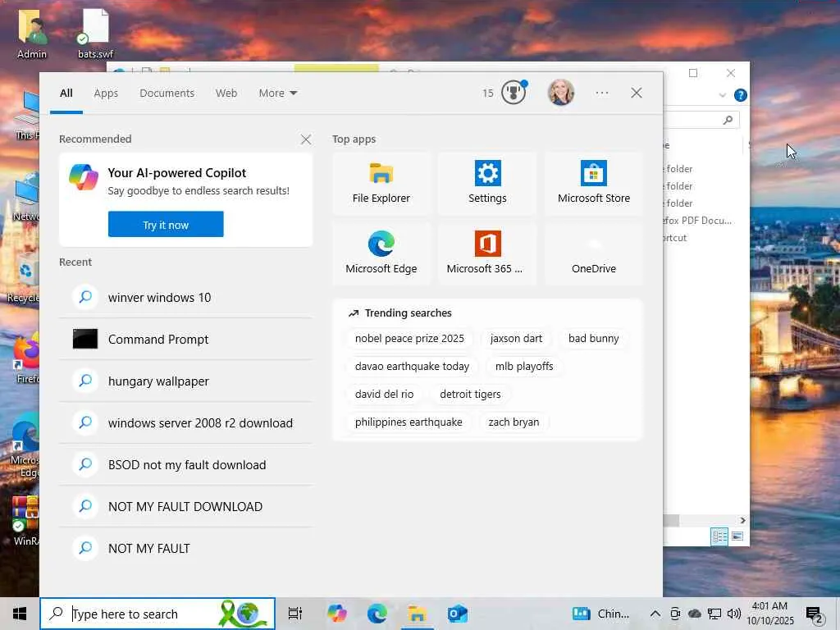The image size is (840, 630).
Task: Select the 'NOT MY FAULT' recent search
Action: 185,548
